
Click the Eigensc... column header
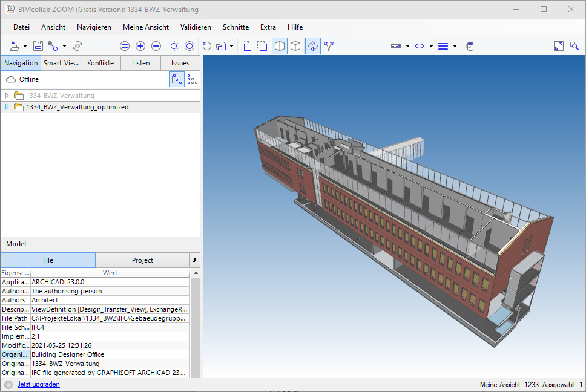click(16, 273)
